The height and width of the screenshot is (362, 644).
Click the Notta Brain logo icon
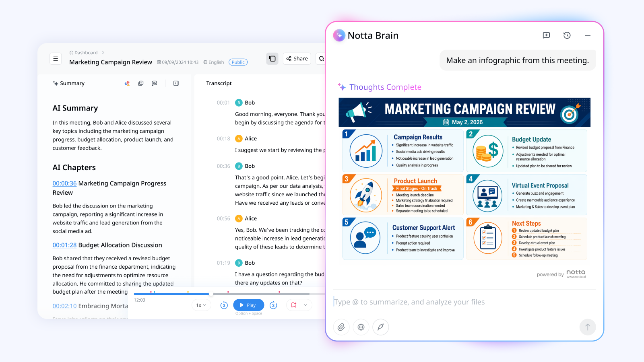coord(339,35)
